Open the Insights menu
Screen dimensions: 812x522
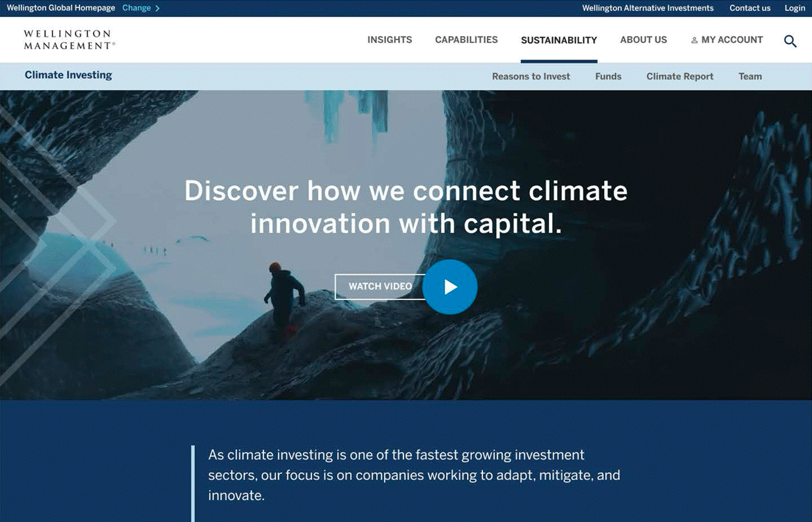[389, 40]
